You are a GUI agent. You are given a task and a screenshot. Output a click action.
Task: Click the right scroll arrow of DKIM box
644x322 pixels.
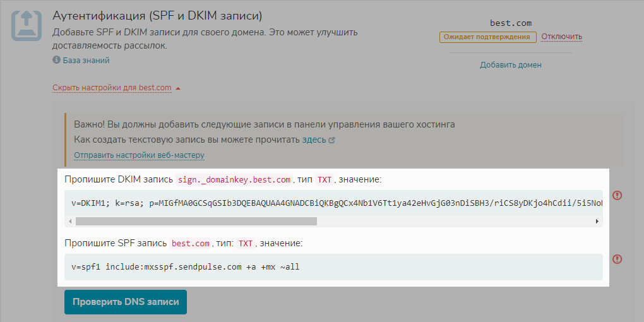point(597,222)
